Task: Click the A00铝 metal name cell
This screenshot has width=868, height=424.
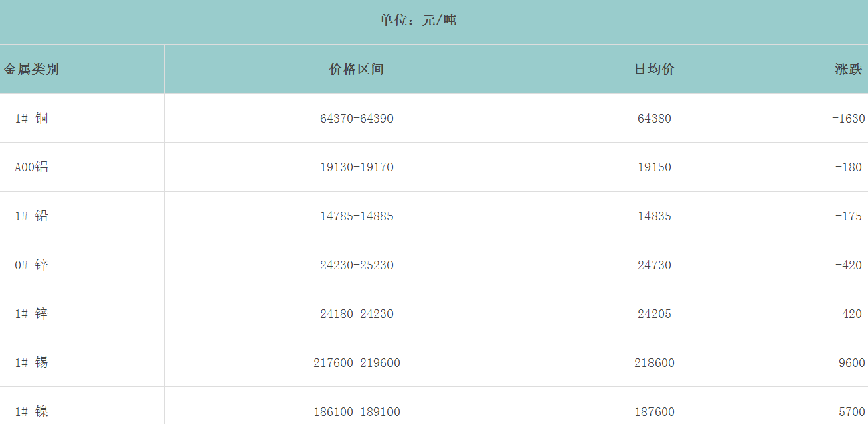Action: click(31, 167)
